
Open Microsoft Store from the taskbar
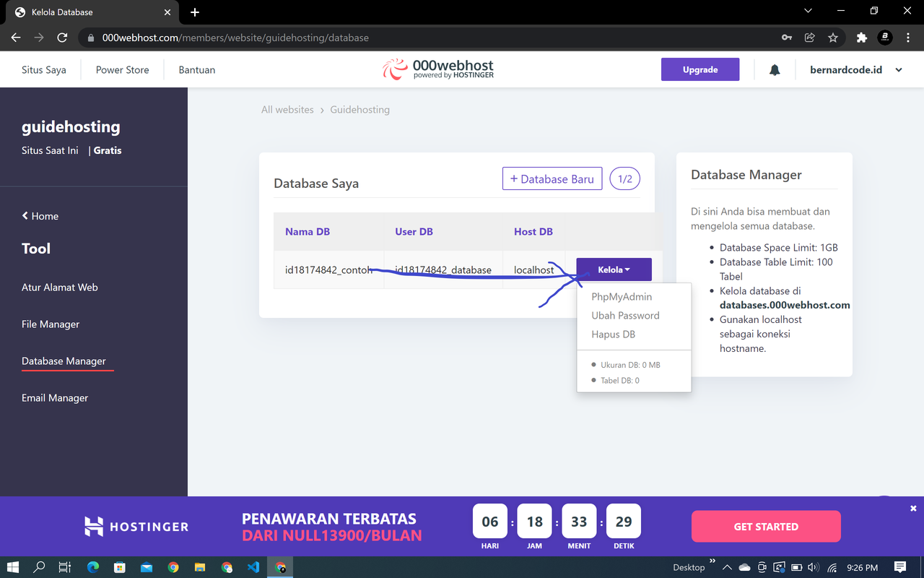120,567
